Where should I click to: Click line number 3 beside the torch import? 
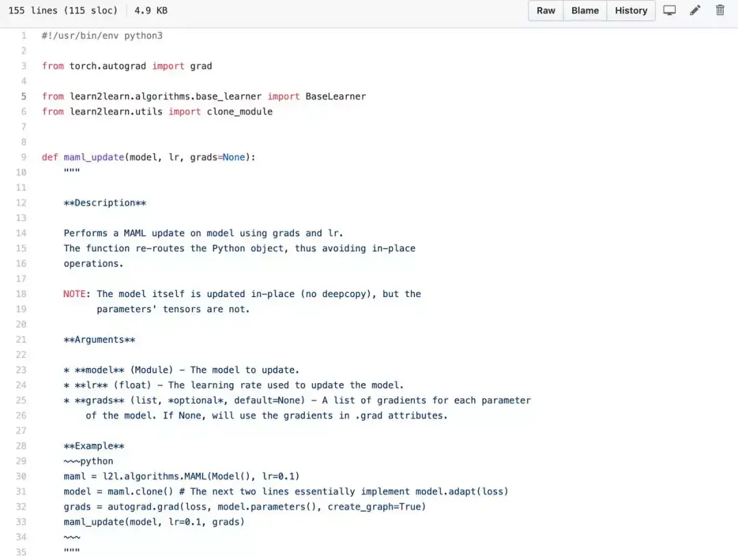point(23,66)
